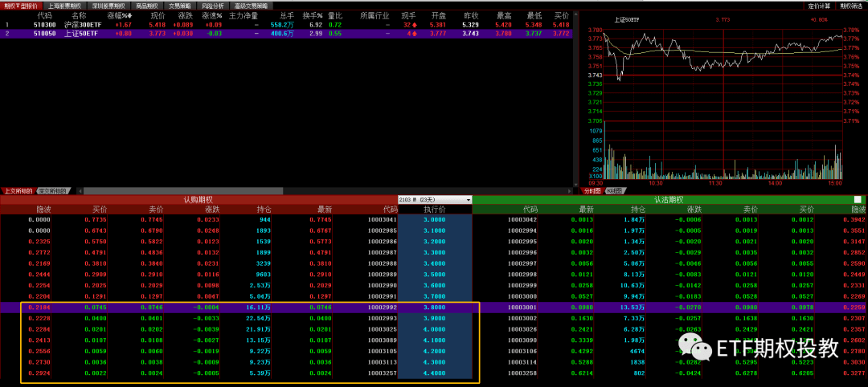Click put open interest 13.53万
Viewport: 868px width, 387px height.
click(x=634, y=308)
